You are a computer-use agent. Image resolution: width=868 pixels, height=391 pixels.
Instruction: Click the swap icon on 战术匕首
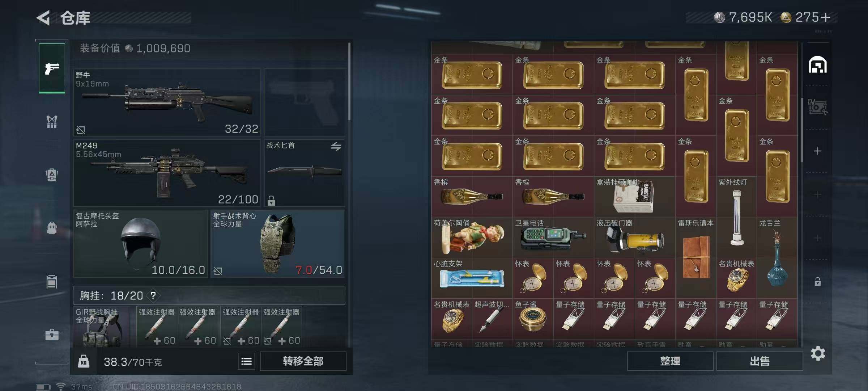click(x=336, y=146)
